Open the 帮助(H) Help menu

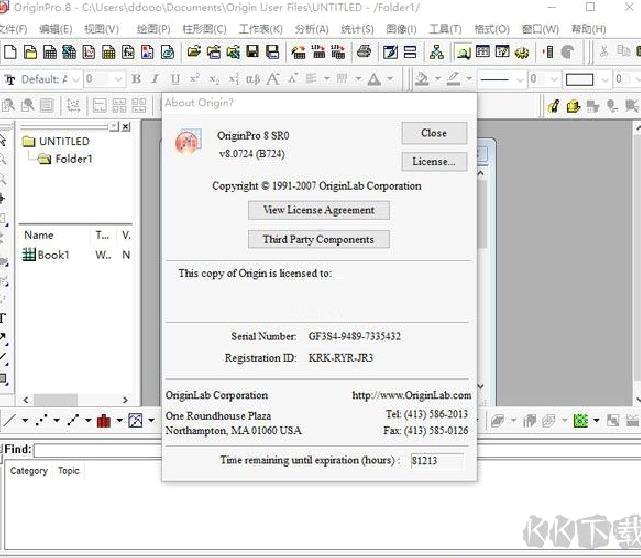588,29
